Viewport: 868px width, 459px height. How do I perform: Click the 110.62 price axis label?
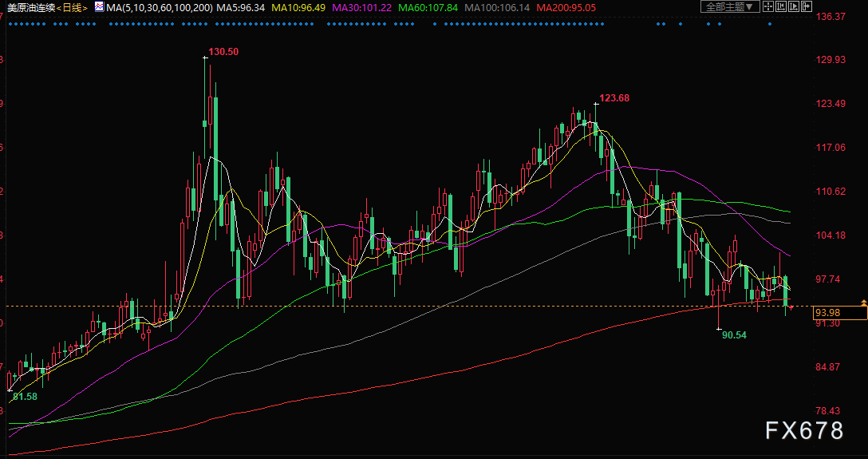pos(831,192)
